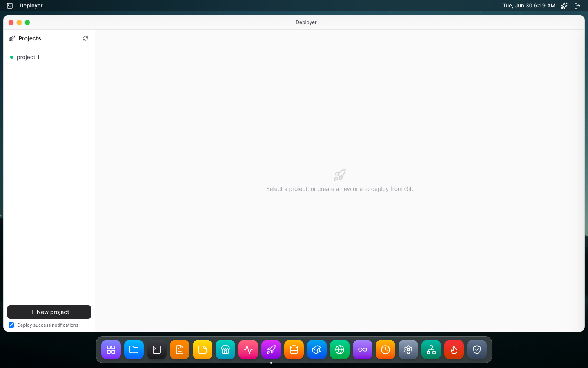The width and height of the screenshot is (588, 368).
Task: Open the store app in dock
Action: 225,350
